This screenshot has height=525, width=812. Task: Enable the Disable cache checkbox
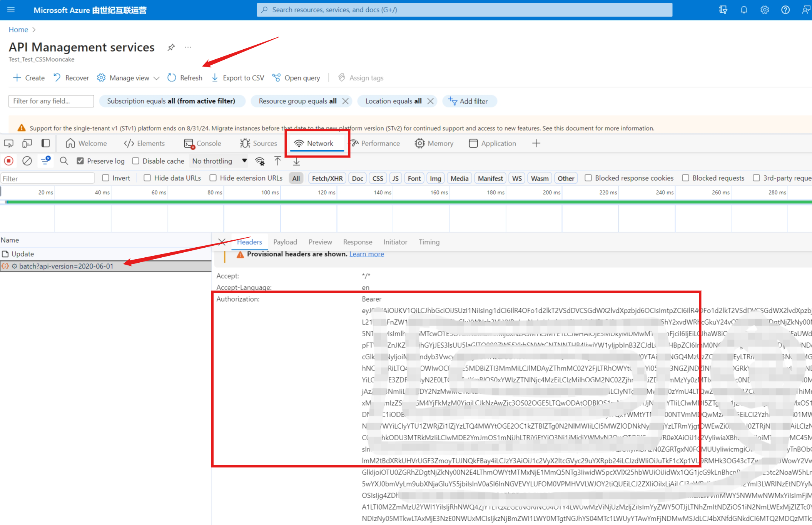point(135,161)
